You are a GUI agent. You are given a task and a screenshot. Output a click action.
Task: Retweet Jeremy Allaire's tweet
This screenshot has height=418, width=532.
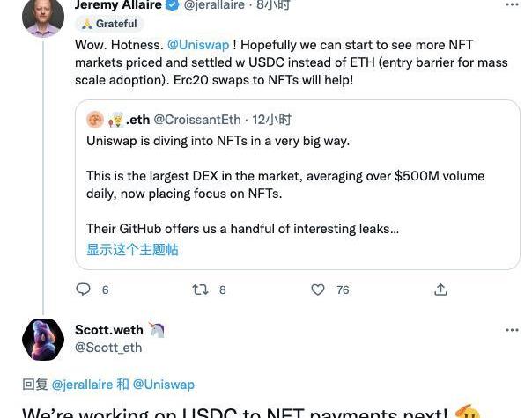click(201, 290)
